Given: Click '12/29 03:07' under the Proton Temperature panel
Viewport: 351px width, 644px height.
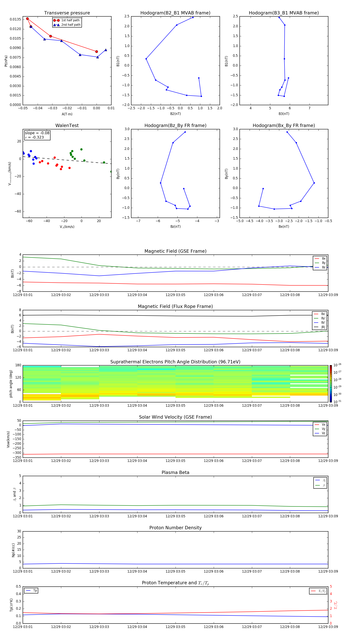Looking at the screenshot, I should tap(252, 627).
